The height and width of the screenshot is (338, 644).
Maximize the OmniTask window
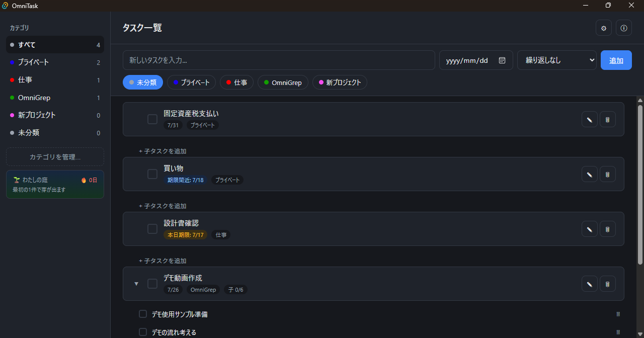point(608,5)
